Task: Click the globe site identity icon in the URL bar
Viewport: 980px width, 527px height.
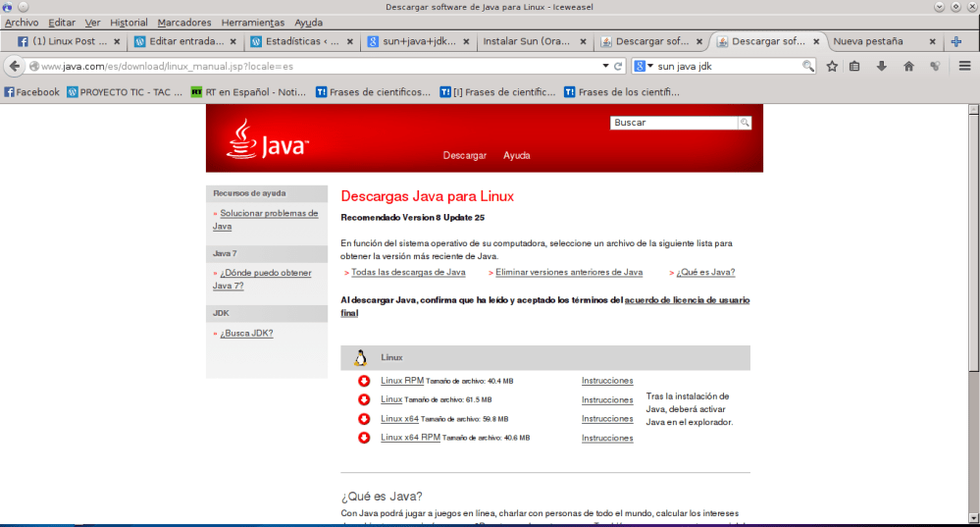Action: click(x=34, y=67)
